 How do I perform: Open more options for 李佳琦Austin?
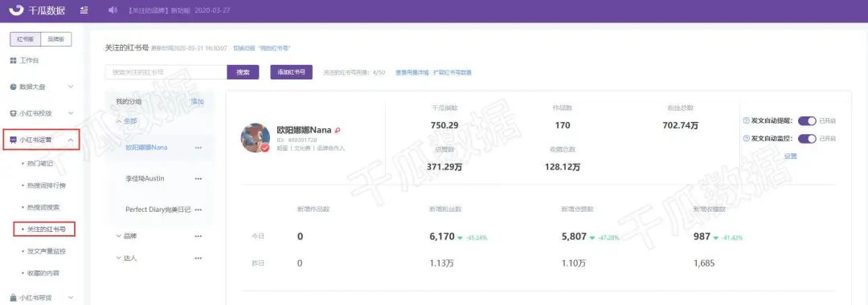[199, 178]
